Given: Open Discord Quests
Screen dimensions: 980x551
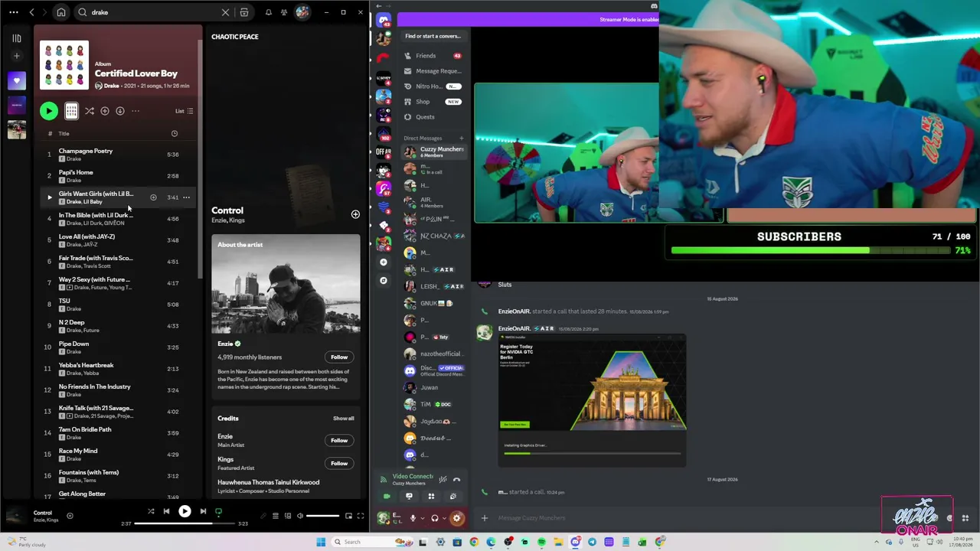Looking at the screenshot, I should tap(433, 117).
